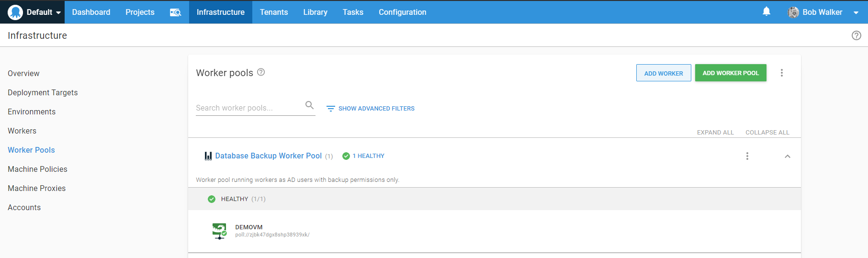Open the Database Backup Worker Pool link
Screen dimensions: 868x258
tap(268, 156)
